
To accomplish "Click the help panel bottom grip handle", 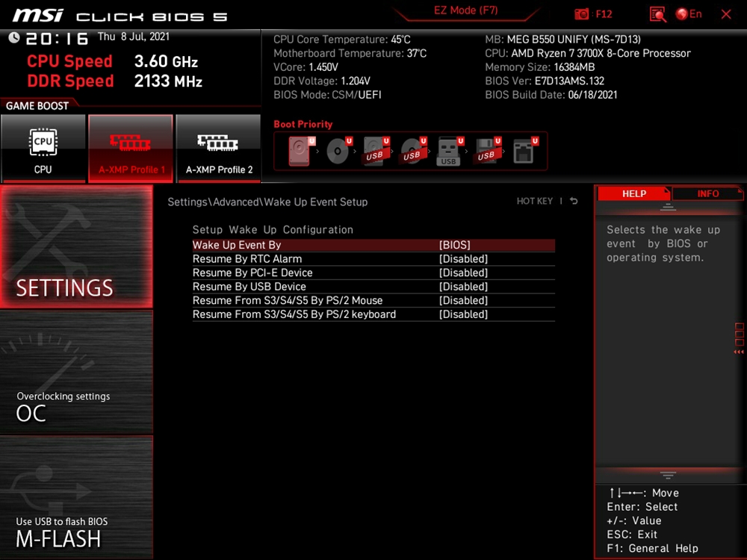I will tap(668, 475).
